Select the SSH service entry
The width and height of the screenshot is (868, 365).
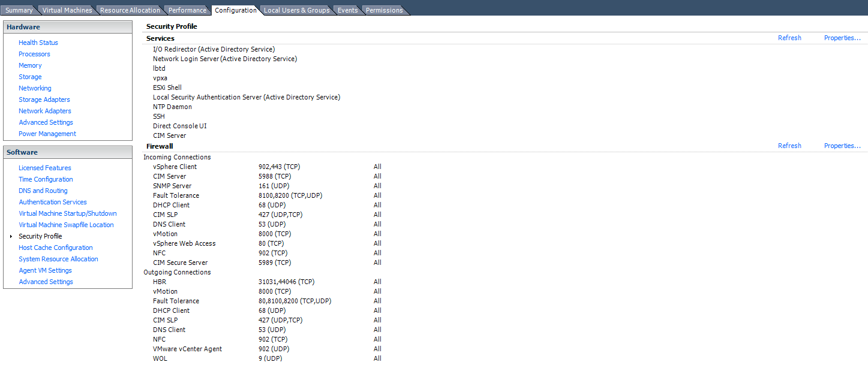(x=159, y=116)
